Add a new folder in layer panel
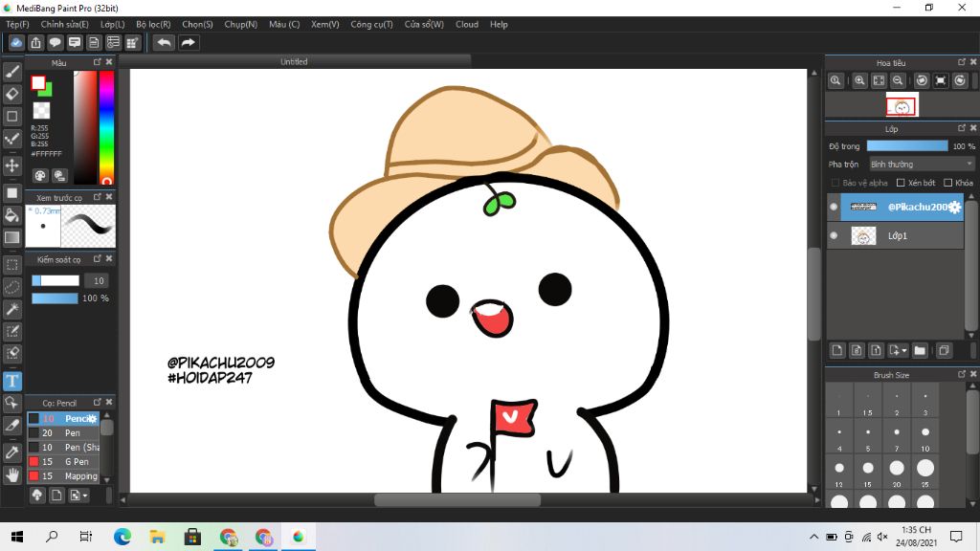The image size is (980, 551). click(920, 350)
